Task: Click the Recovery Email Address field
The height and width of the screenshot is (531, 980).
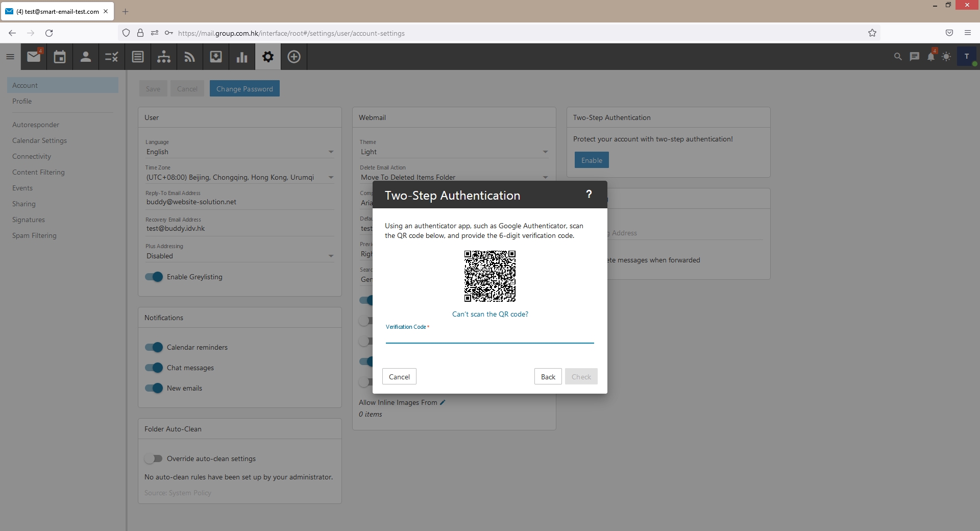Action: (240, 228)
